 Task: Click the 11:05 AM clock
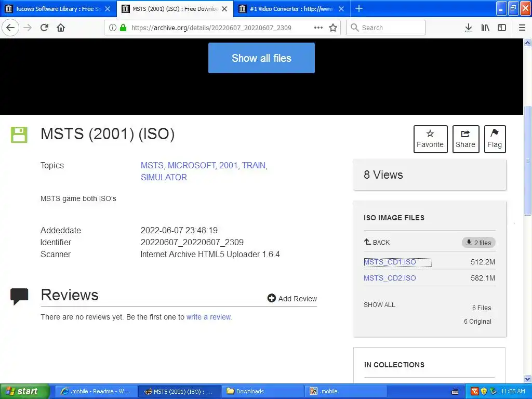click(513, 391)
